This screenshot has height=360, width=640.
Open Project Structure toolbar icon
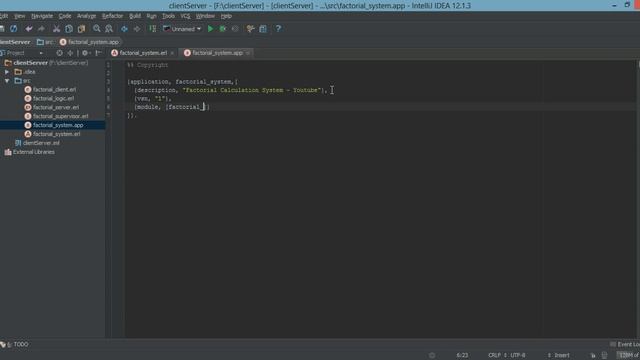click(x=263, y=29)
